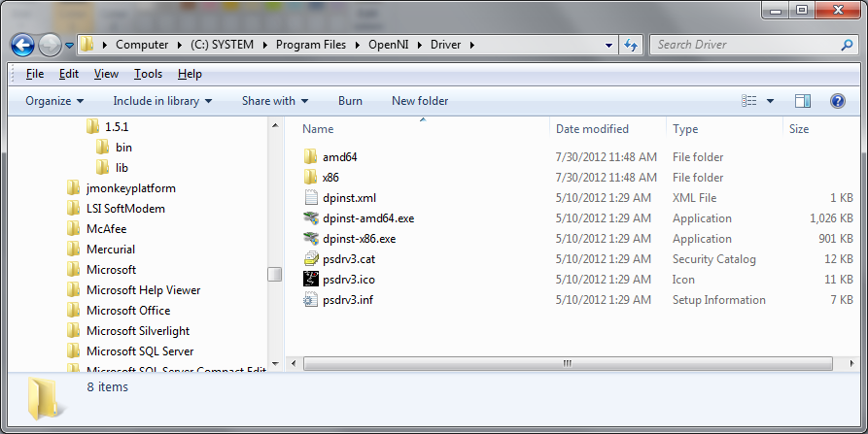Screen dimensions: 868x434
Task: Click the tree pane scroll up arrow
Action: 275,125
